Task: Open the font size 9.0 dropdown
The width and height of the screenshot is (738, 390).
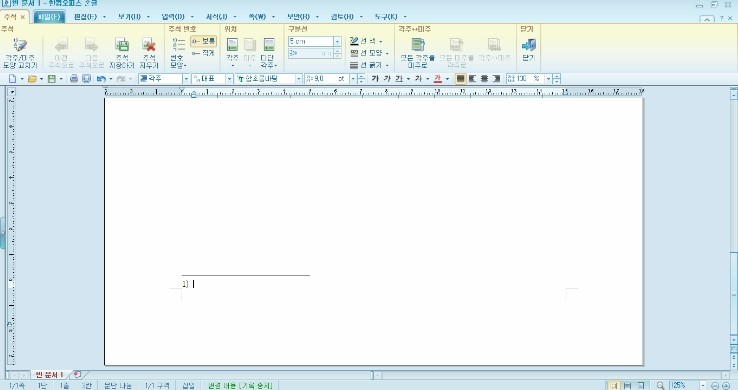Action: [x=353, y=79]
